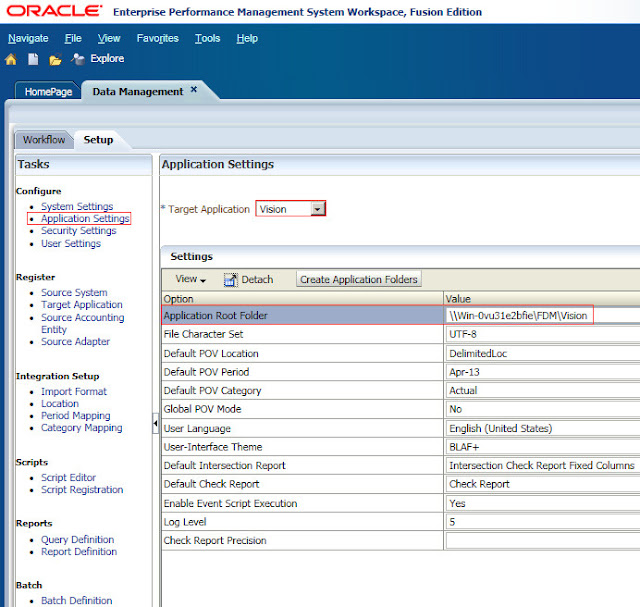This screenshot has width=640, height=607.
Task: Open the File menu
Action: 73,38
